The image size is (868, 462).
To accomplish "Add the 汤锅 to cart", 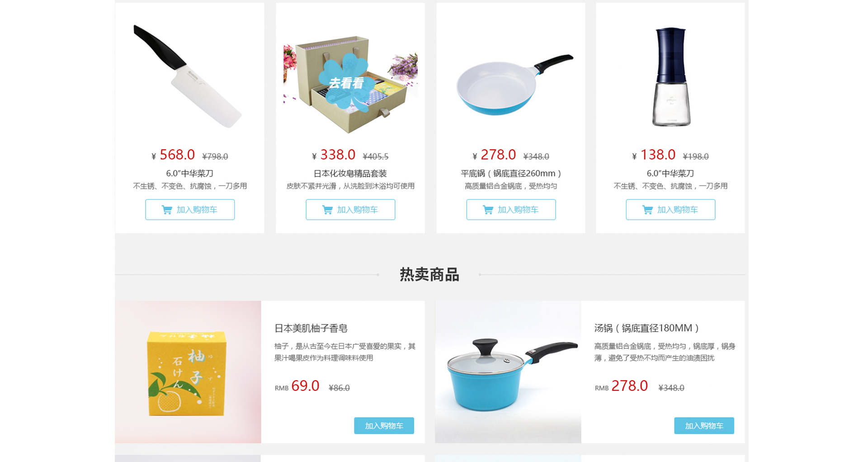I will coord(704,426).
